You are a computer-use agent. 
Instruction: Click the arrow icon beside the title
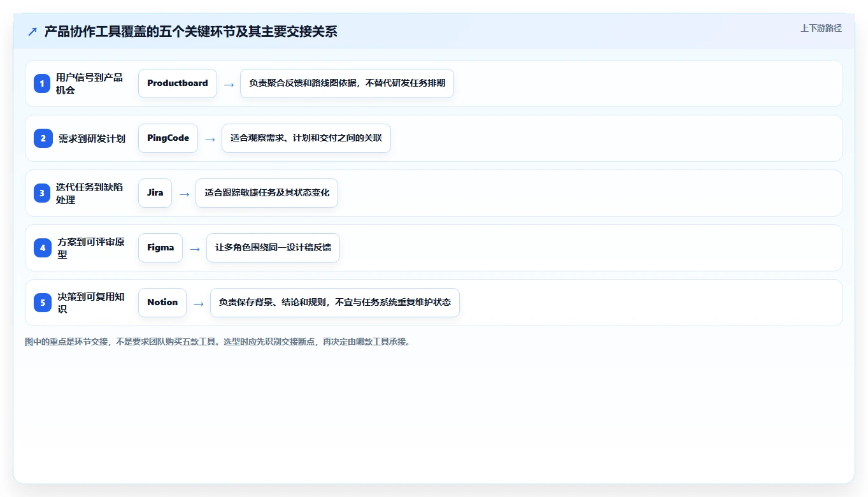[x=32, y=32]
